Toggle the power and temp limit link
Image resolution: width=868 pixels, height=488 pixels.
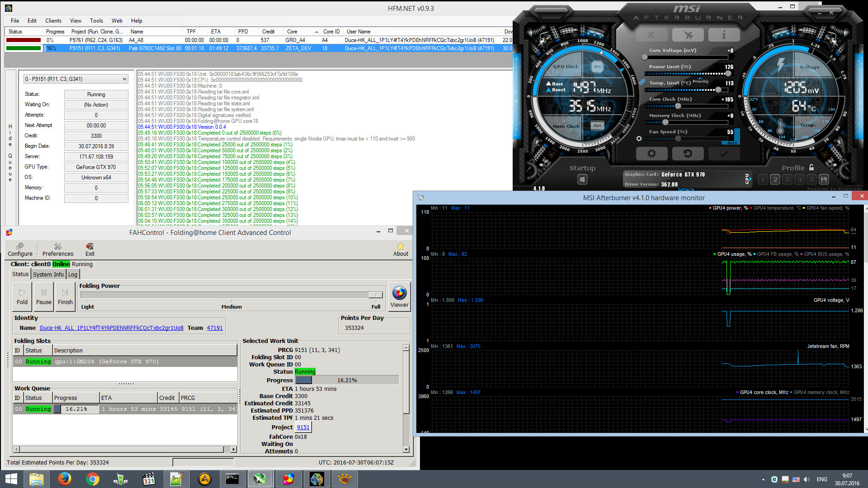pyautogui.click(x=642, y=82)
